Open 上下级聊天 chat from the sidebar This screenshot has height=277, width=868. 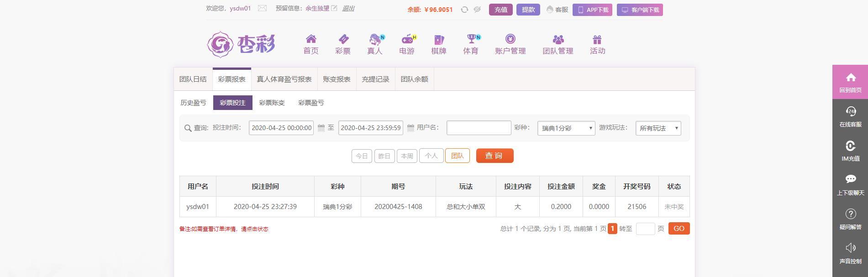850,185
